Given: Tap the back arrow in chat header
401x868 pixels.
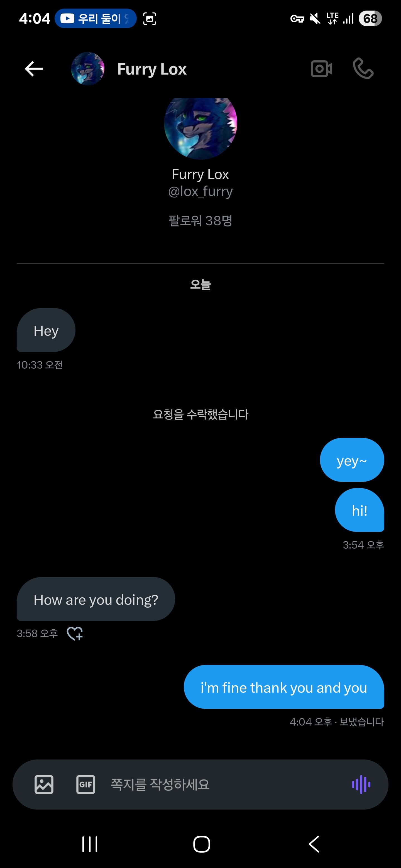Looking at the screenshot, I should pos(34,69).
